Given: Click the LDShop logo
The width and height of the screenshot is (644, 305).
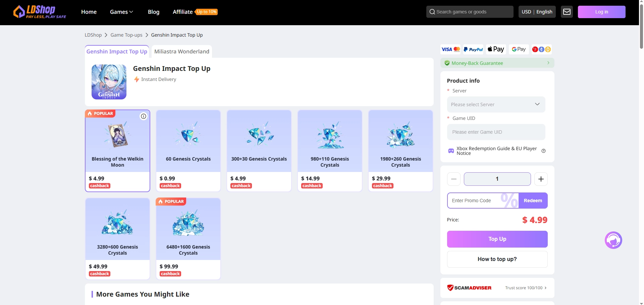Looking at the screenshot, I should click(40, 12).
